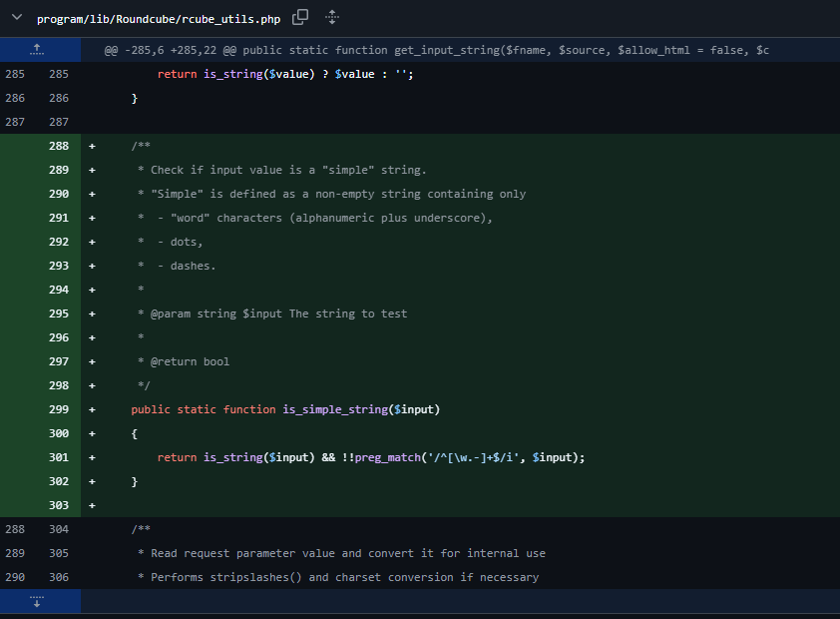The width and height of the screenshot is (840, 619).
Task: Select new line number 299
Action: (58, 409)
